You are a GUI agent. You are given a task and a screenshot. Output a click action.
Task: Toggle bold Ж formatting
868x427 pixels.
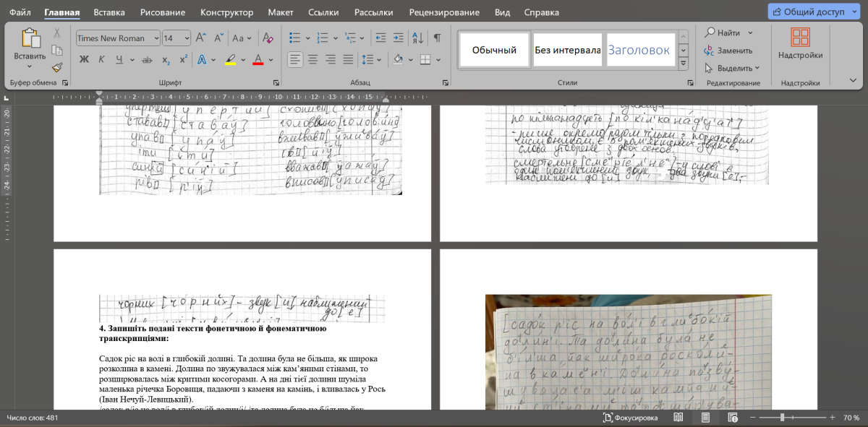point(84,59)
